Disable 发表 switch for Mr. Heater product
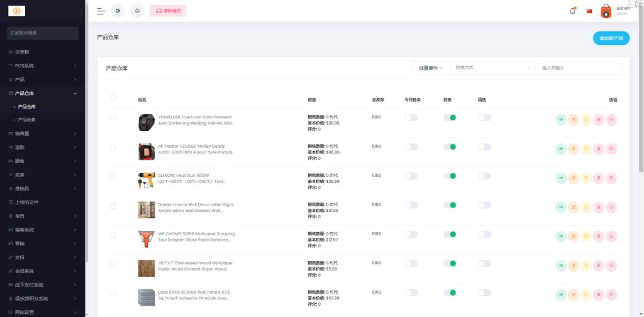The height and width of the screenshot is (317, 644). click(449, 147)
